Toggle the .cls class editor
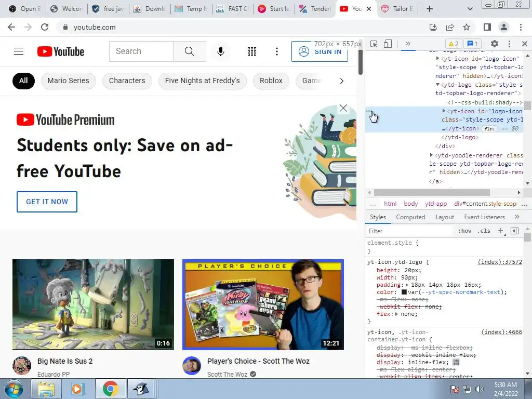 point(484,231)
